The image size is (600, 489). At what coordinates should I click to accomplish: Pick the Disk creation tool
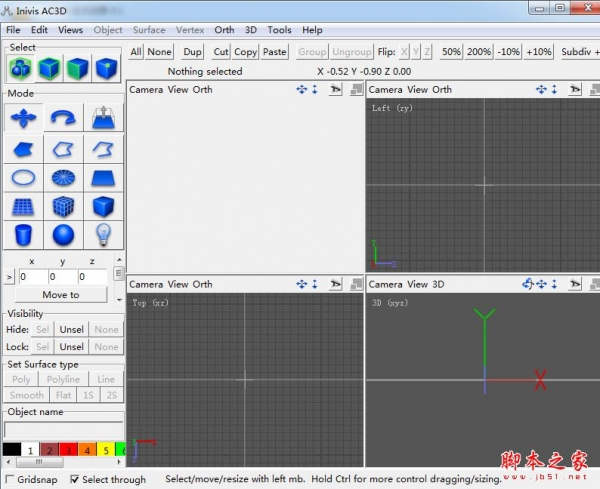pos(64,178)
